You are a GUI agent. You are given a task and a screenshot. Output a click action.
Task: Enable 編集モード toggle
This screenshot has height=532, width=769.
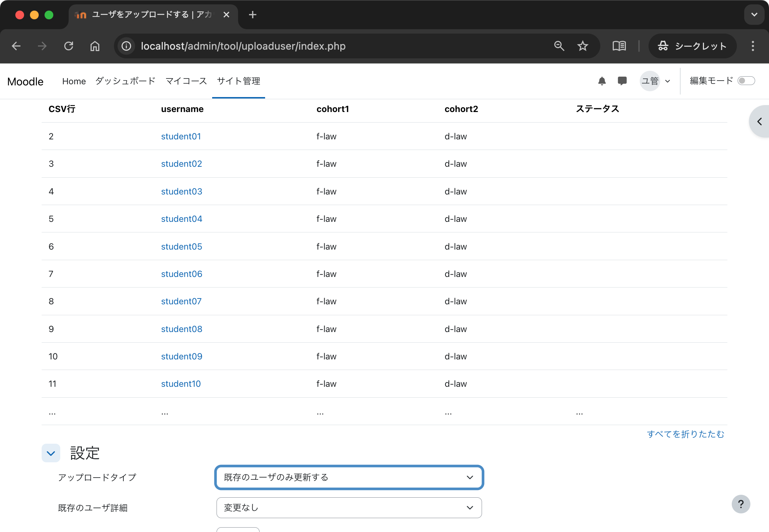747,81
